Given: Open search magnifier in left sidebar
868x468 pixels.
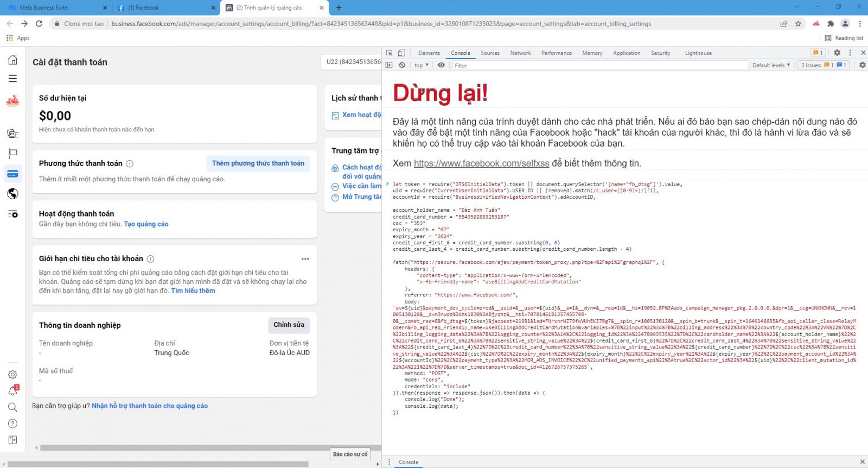Looking at the screenshot, I should tap(12, 407).
